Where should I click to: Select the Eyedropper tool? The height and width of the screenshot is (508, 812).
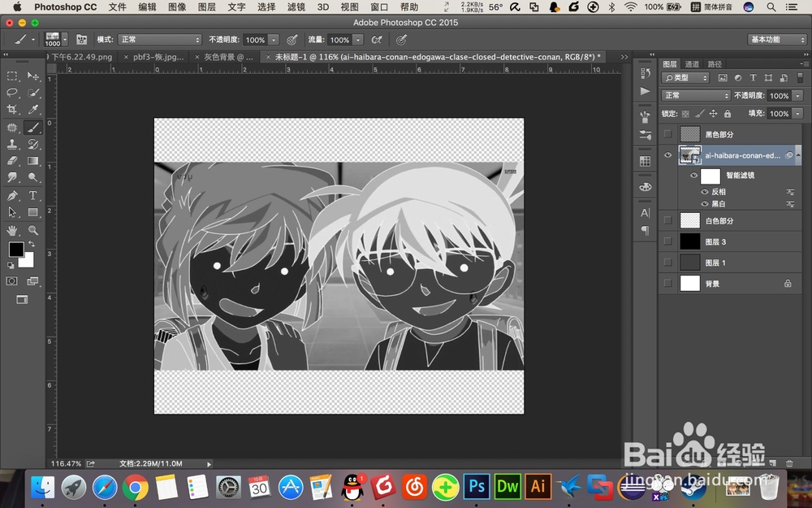pyautogui.click(x=32, y=110)
